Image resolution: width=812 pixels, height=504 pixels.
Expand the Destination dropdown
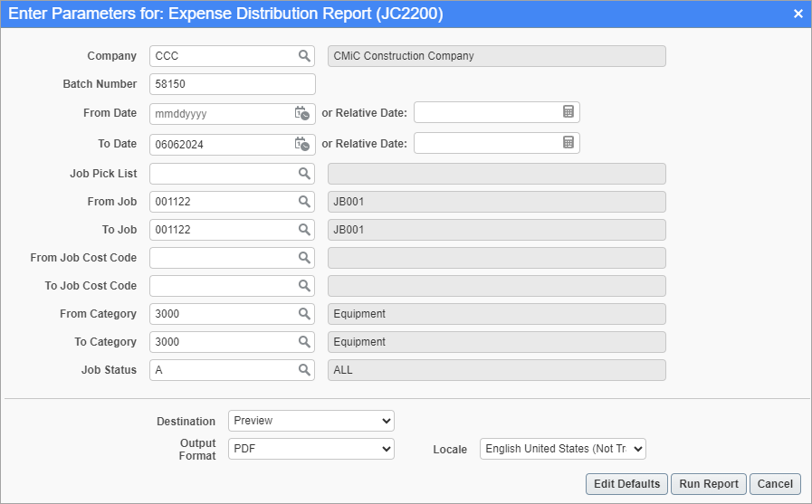pos(311,421)
